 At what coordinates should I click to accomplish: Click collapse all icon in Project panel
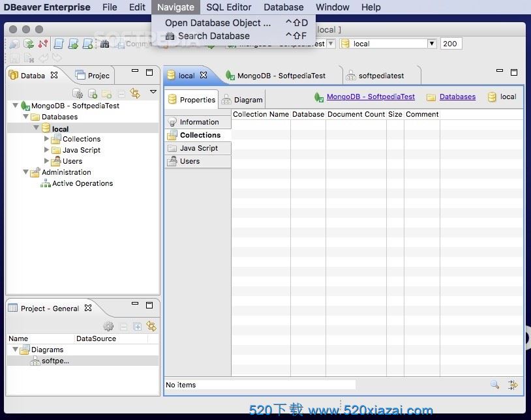[123, 327]
